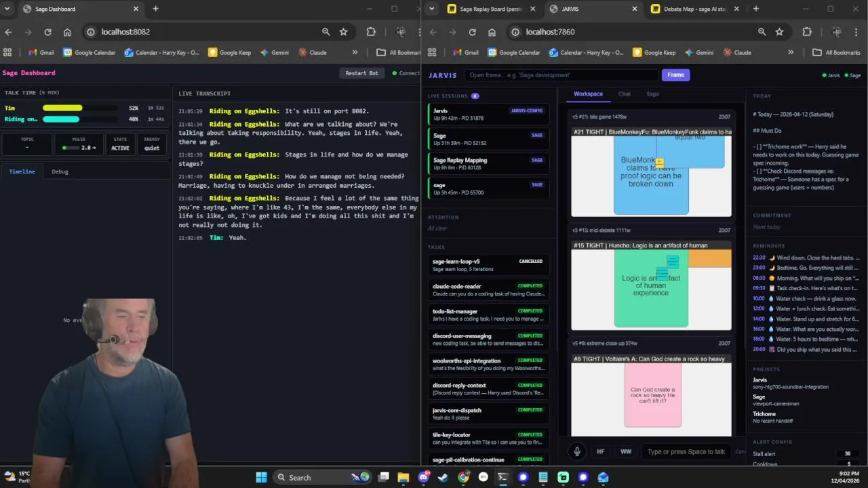Click the 22:30 Wind down reminder

[806, 258]
